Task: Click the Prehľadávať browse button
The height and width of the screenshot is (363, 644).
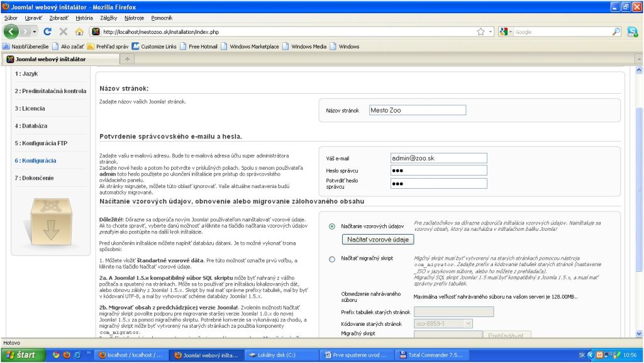Action: tap(507, 335)
